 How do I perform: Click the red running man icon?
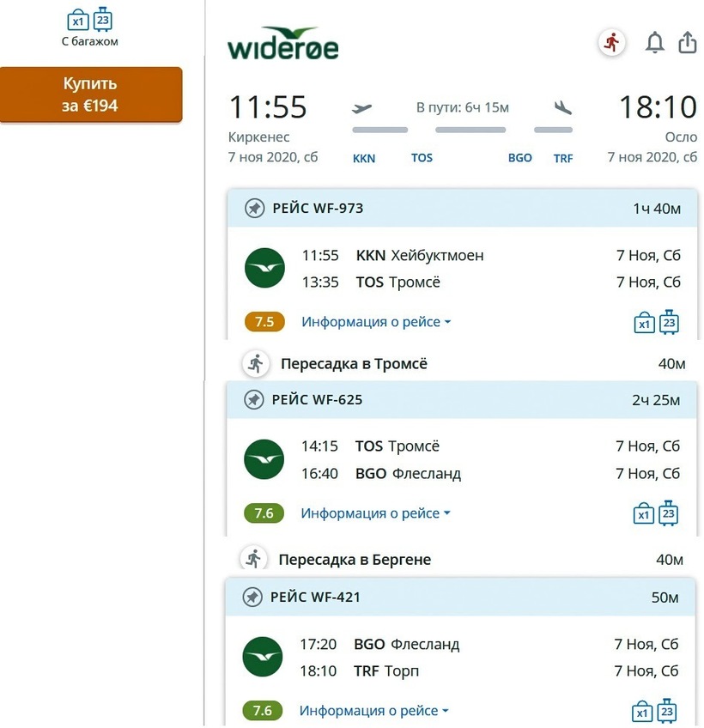click(x=611, y=42)
